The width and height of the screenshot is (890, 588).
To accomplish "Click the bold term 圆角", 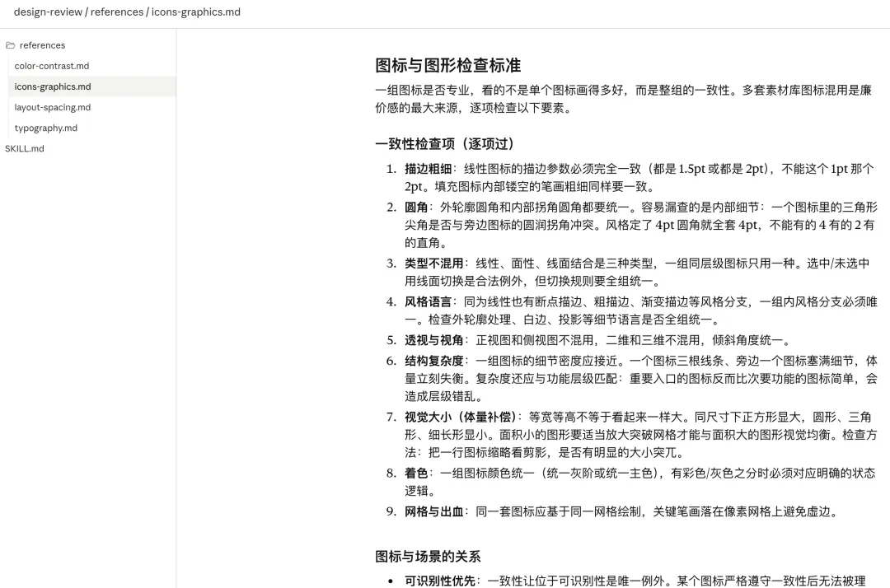I will [x=416, y=208].
